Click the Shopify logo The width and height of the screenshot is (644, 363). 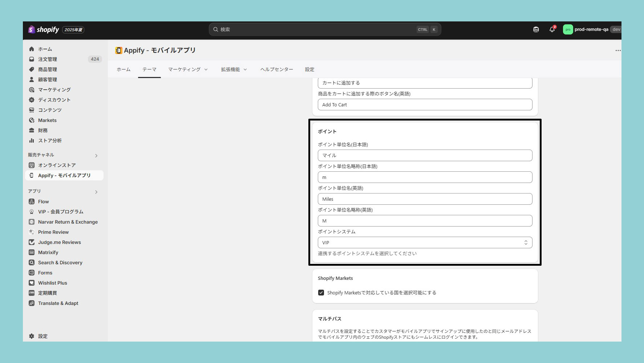point(44,30)
